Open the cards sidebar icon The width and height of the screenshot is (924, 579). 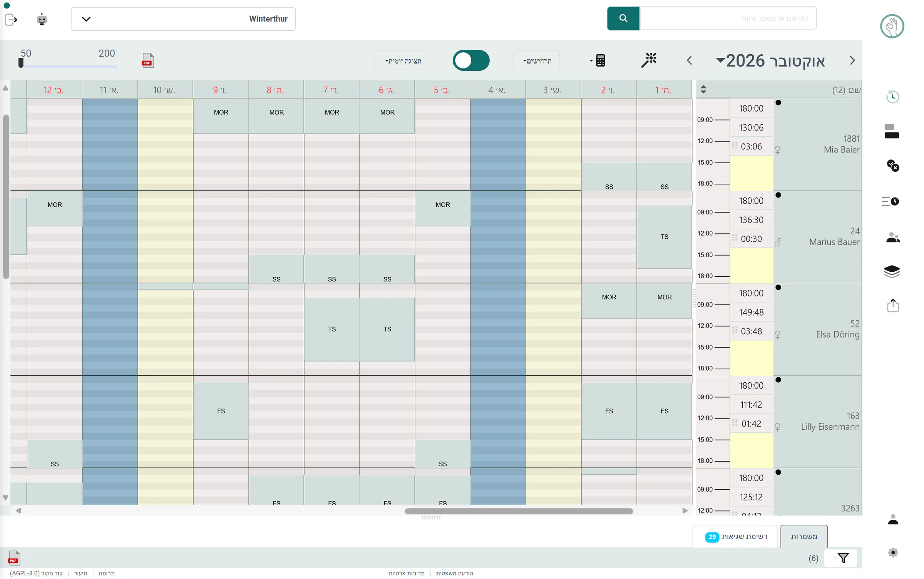click(x=892, y=131)
